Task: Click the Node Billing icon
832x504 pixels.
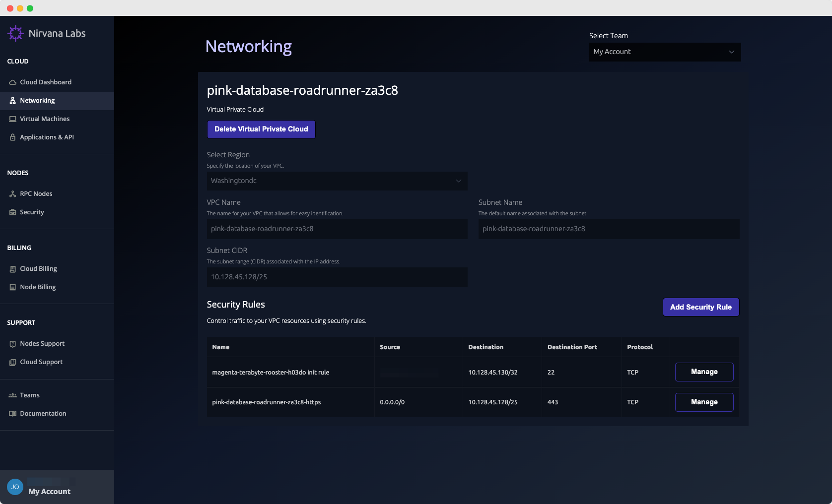Action: click(x=13, y=287)
